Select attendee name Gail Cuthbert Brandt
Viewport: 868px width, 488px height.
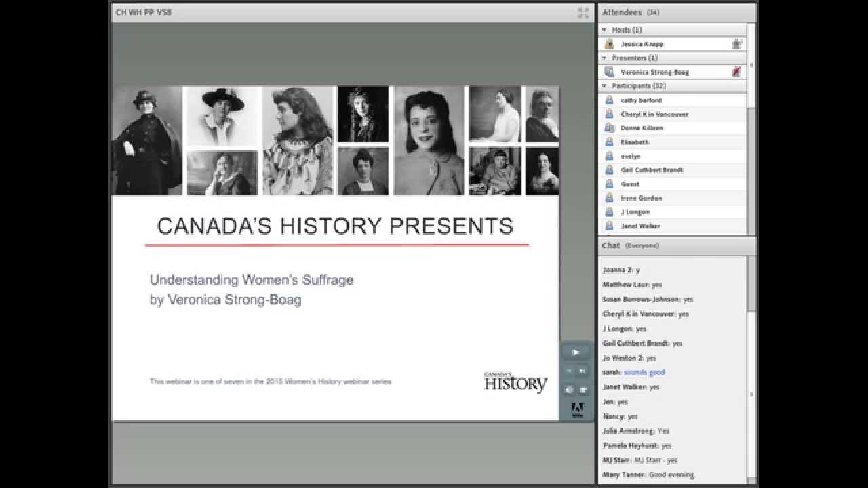click(x=652, y=170)
